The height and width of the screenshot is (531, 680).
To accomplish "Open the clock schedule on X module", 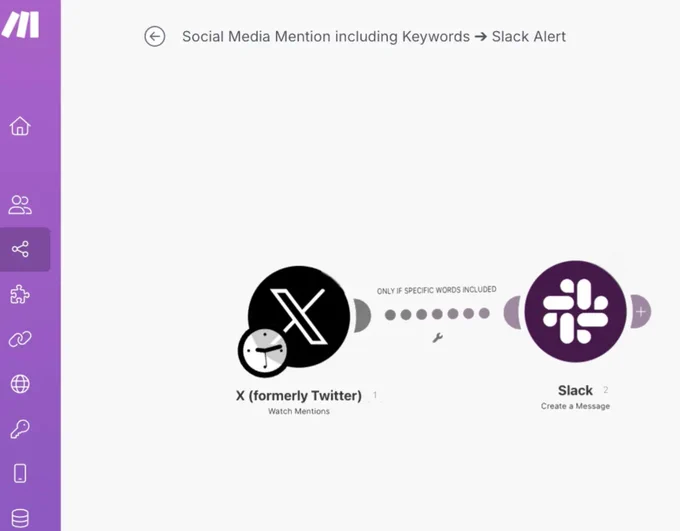I will coord(263,352).
